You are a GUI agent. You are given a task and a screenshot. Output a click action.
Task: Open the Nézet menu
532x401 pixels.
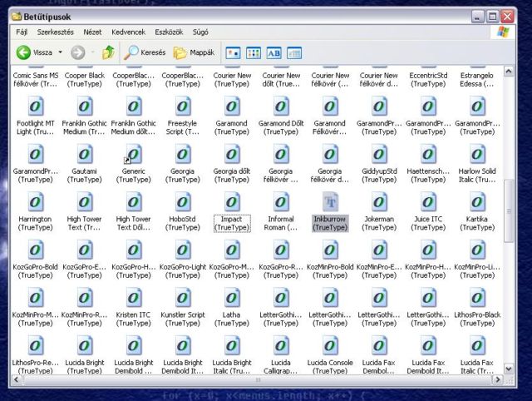tap(92, 32)
